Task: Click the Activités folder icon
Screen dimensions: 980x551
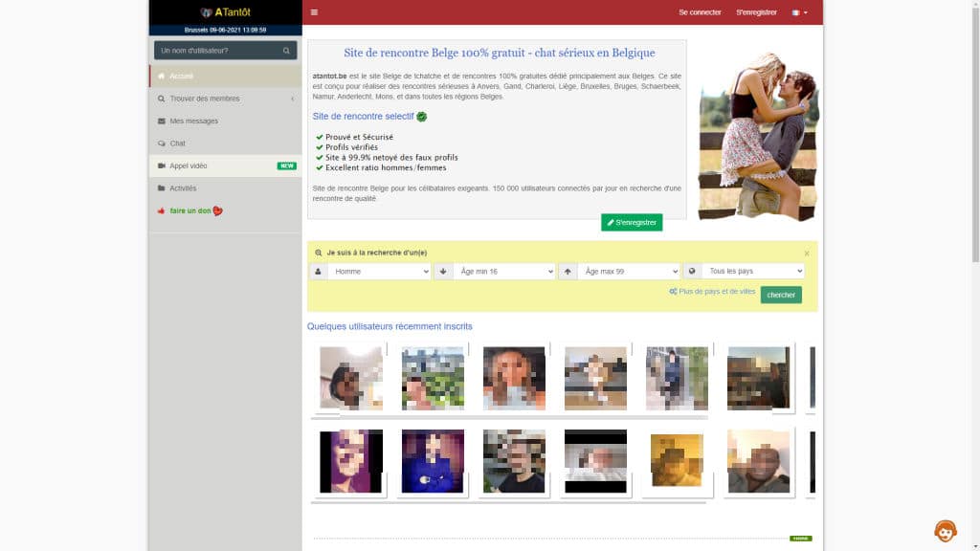Action: pyautogui.click(x=161, y=188)
